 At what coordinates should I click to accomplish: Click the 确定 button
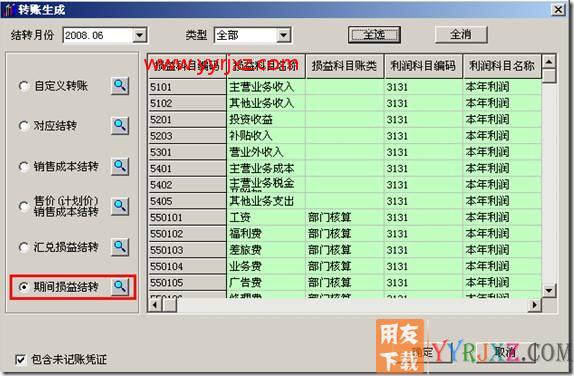pos(425,352)
